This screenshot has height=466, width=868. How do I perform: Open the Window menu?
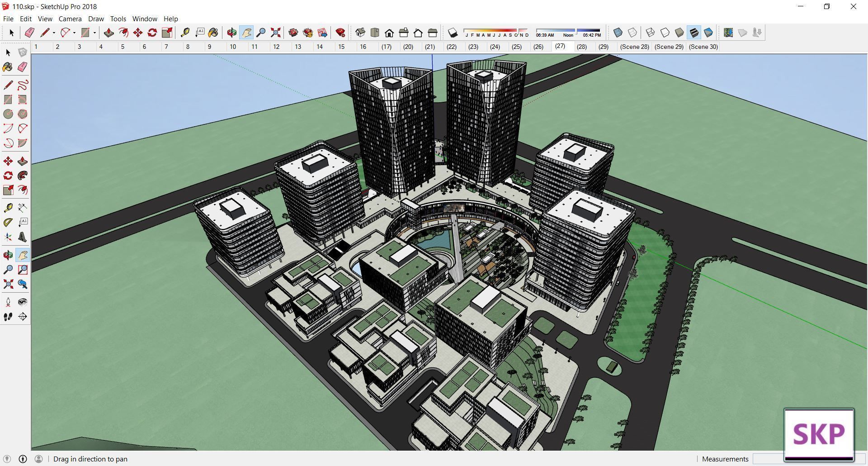[145, 19]
